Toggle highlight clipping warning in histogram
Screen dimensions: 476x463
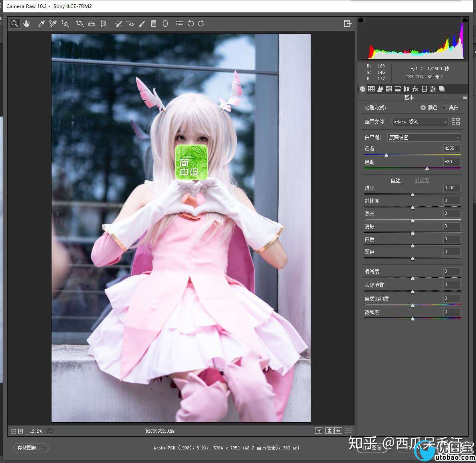pyautogui.click(x=465, y=20)
